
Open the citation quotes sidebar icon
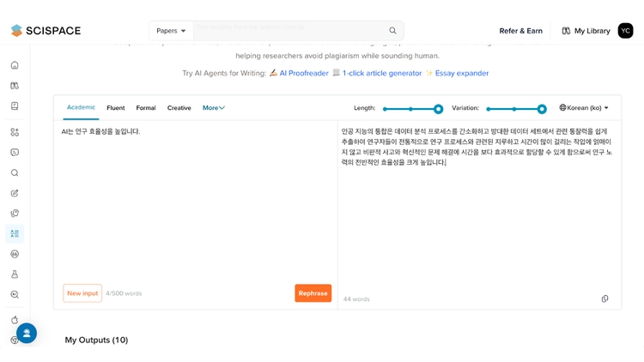click(x=15, y=254)
